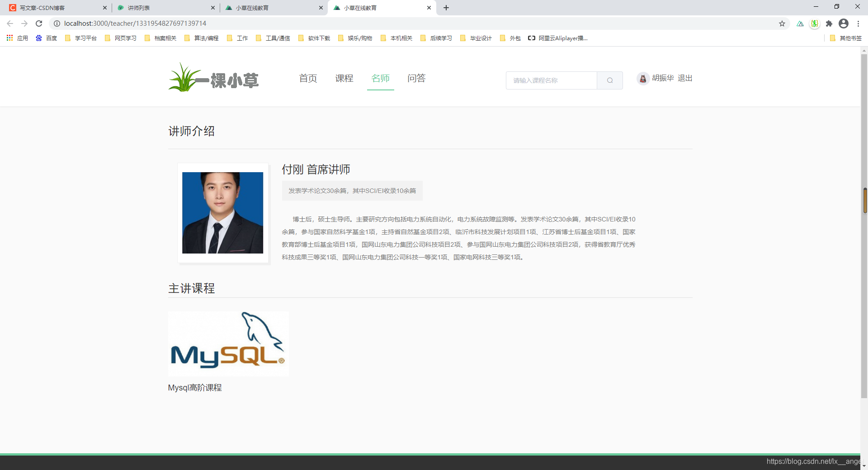Viewport: 868px width, 470px height.
Task: Open the 工具/通信 bookmark folder
Action: [273, 38]
